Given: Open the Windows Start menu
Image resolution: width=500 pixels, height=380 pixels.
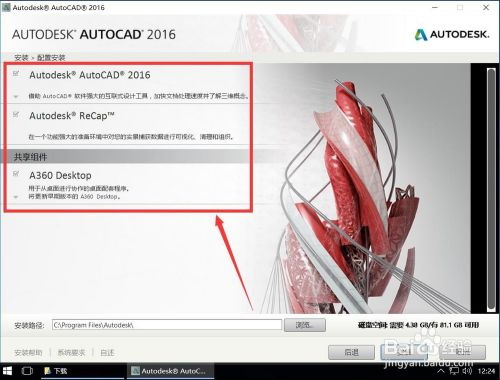Looking at the screenshot, I should 7,371.
